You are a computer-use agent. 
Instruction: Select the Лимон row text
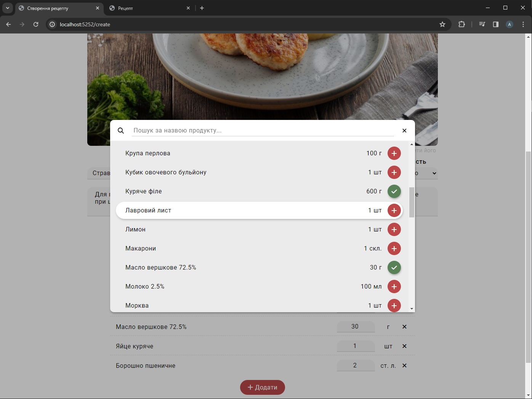pyautogui.click(x=135, y=230)
